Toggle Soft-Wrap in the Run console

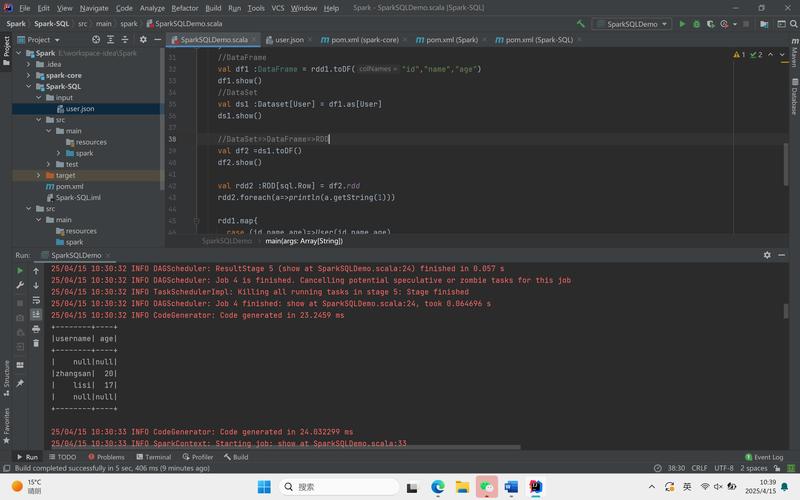point(36,300)
